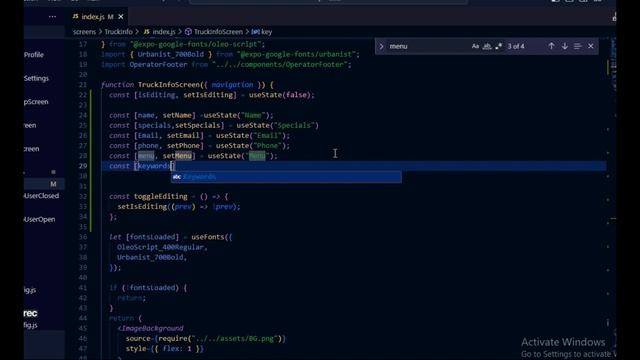This screenshot has height=360, width=640.
Task: Close the index.js tab
Action: tap(121, 17)
